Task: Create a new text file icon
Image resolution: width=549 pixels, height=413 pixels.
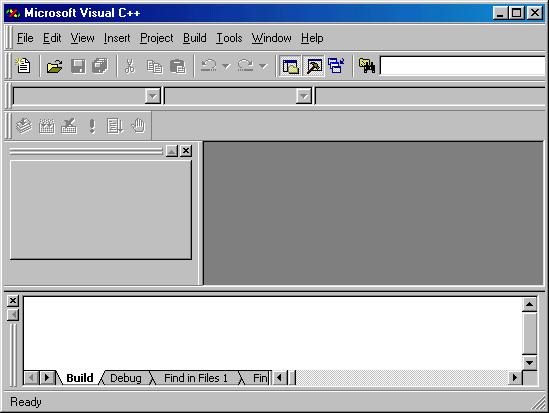Action: (23, 66)
